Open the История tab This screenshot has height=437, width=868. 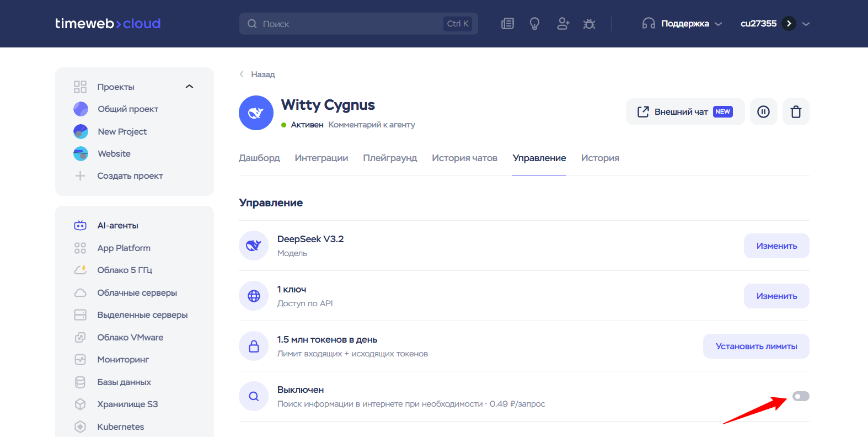pyautogui.click(x=600, y=158)
